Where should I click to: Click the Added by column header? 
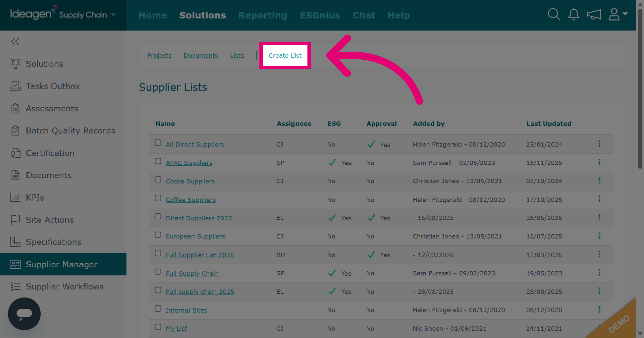(429, 124)
